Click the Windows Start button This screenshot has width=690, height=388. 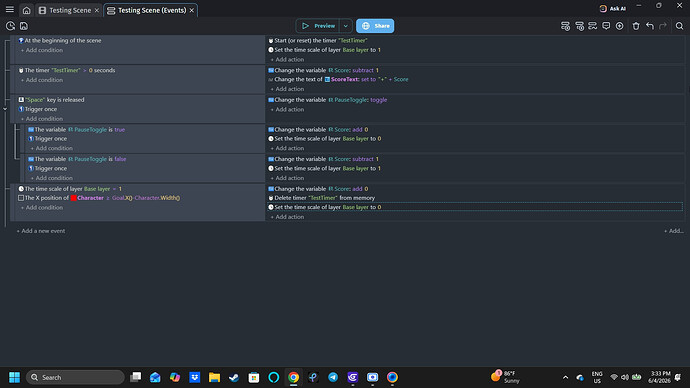tap(15, 377)
